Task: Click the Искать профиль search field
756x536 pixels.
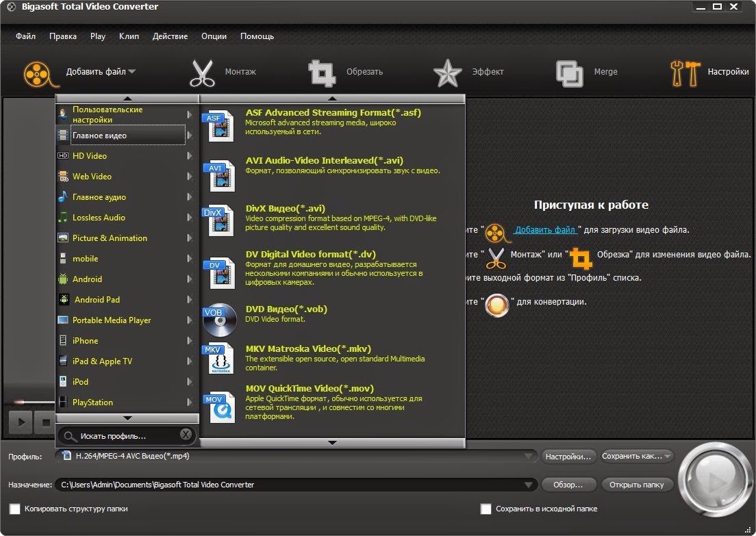Action: pyautogui.click(x=126, y=436)
